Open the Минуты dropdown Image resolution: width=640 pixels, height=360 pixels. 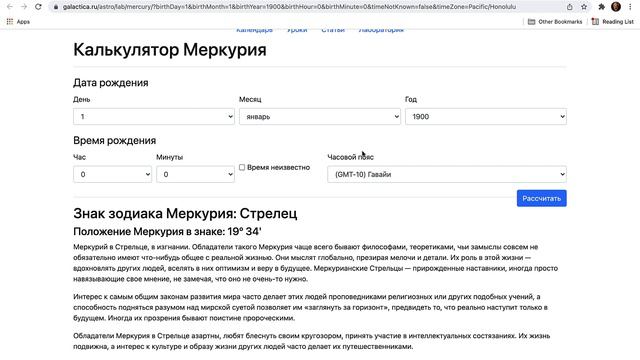point(196,174)
